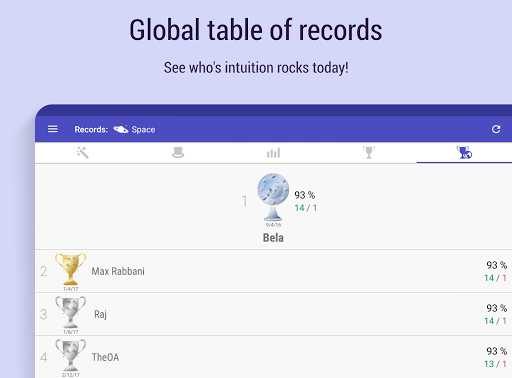Open the bar chart statistics tab
The height and width of the screenshot is (378, 512).
click(x=273, y=153)
